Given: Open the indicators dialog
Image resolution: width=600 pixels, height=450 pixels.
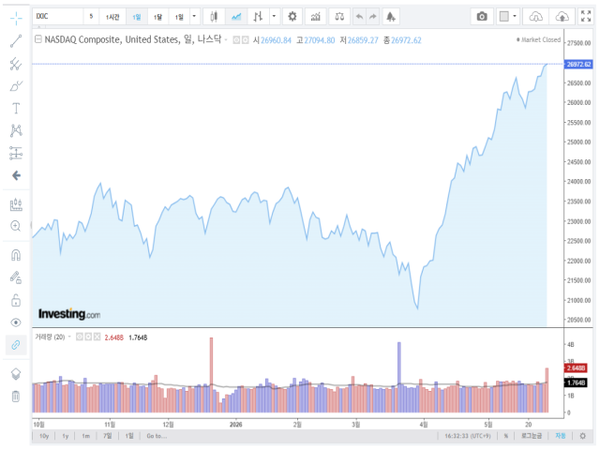Looking at the screenshot, I should (316, 16).
